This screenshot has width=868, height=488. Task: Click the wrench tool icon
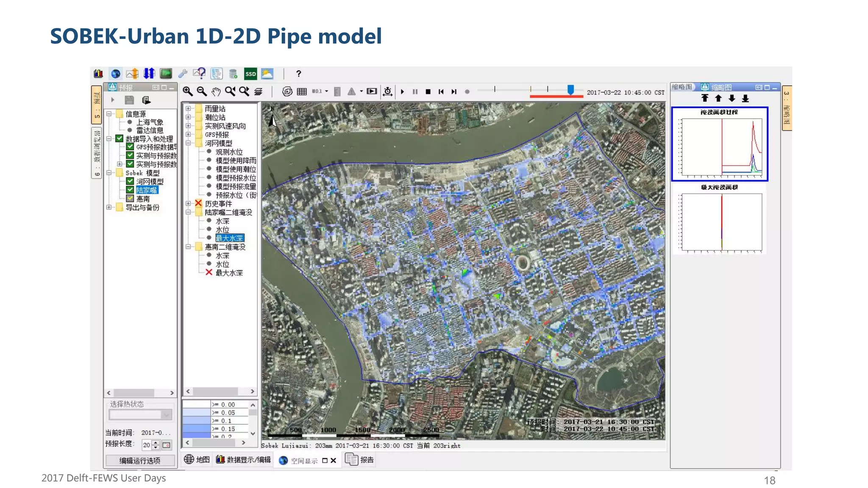pos(183,74)
